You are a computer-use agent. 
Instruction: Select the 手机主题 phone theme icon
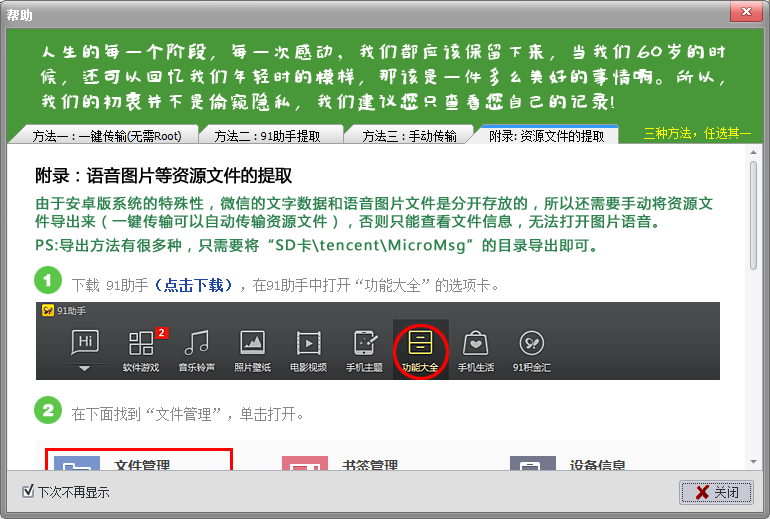coord(364,345)
